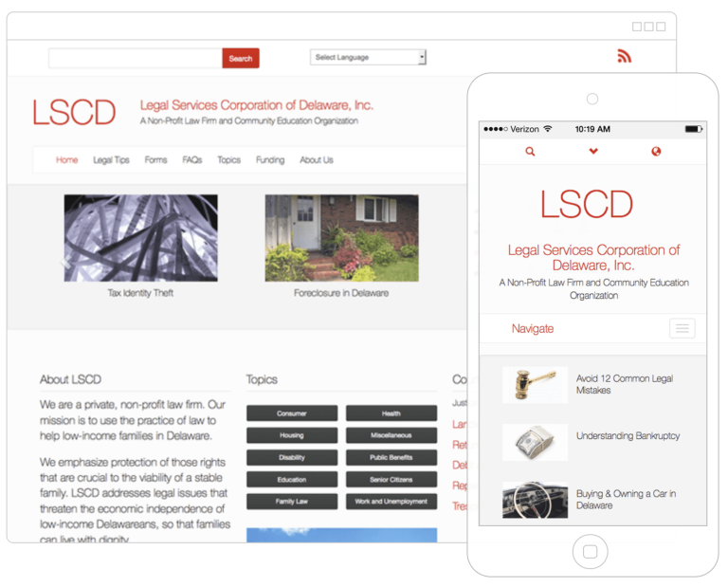Select the Family Law topic button
Screen dimensions: 728x587
click(292, 502)
